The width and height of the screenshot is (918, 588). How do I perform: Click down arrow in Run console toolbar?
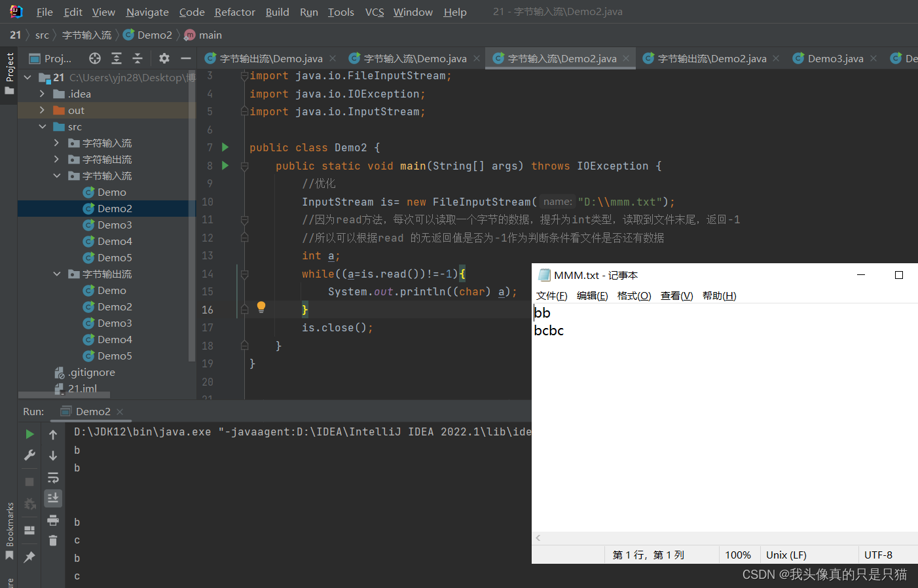click(x=53, y=455)
